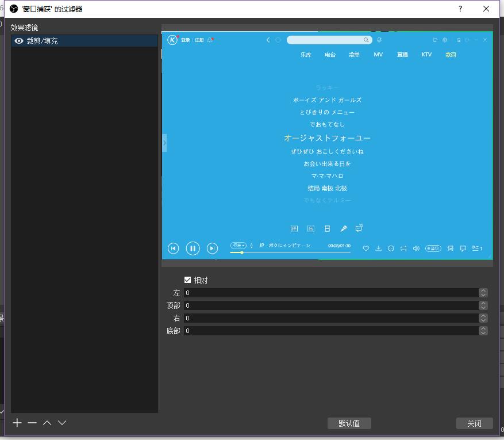
Task: Open the voice search microphone in the search bar
Action: [379, 40]
